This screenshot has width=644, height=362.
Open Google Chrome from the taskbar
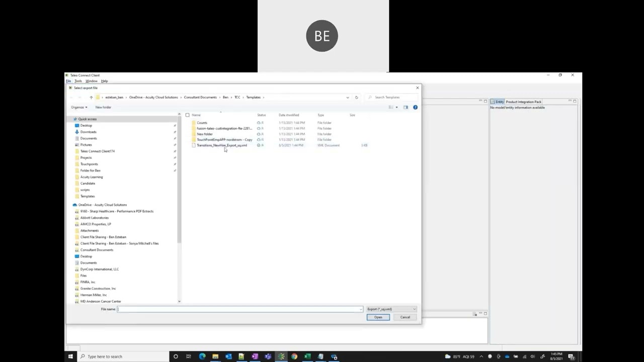coord(294,356)
